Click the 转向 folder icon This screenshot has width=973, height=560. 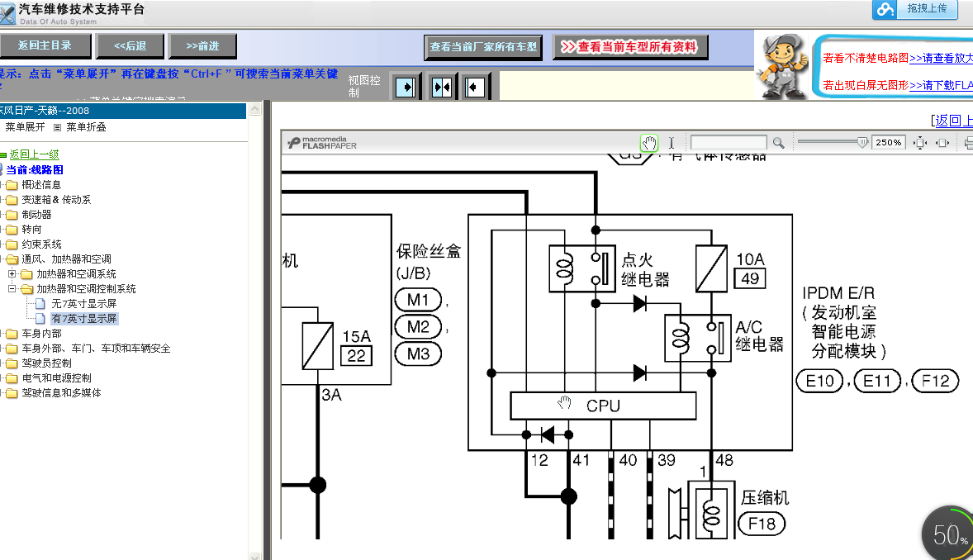point(12,230)
